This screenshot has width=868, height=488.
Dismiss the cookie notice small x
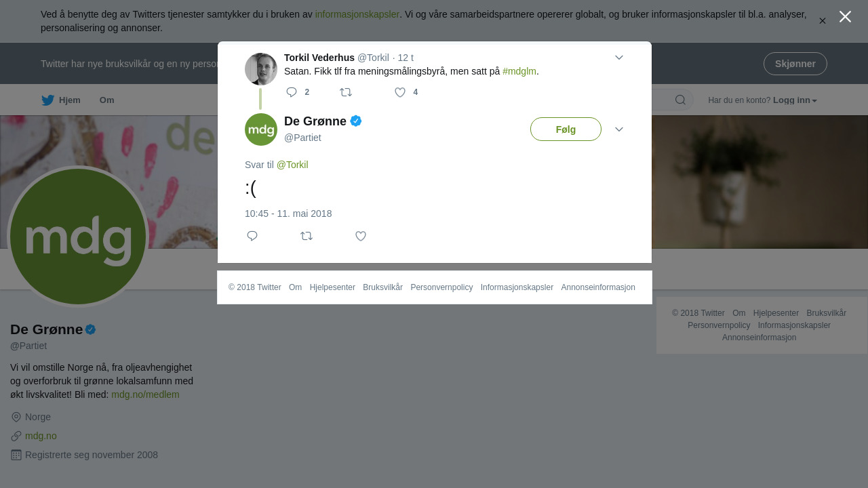823,21
